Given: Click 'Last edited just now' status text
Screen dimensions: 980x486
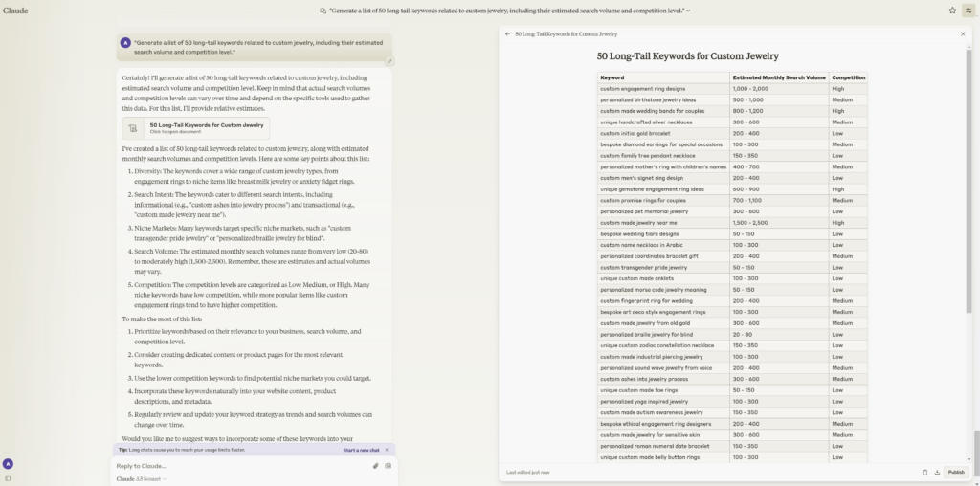Looking at the screenshot, I should [x=528, y=473].
